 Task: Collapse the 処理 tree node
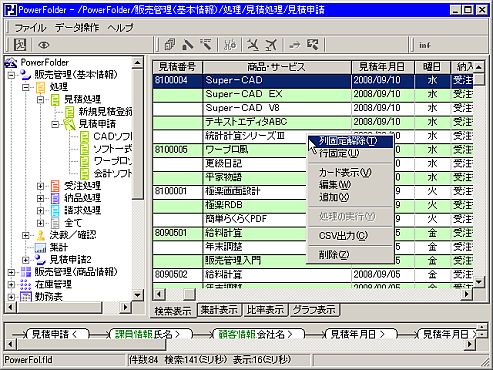pos(26,87)
